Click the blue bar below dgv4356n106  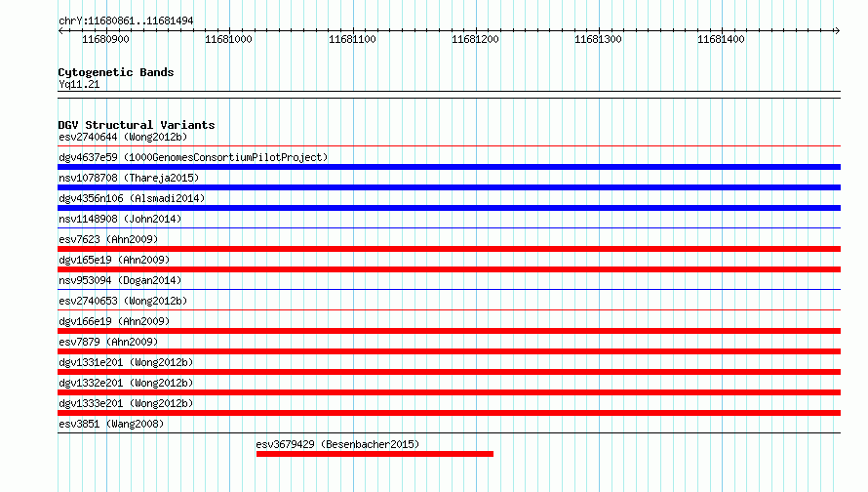pos(449,208)
